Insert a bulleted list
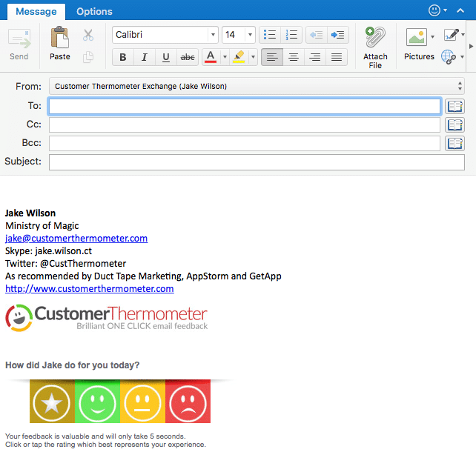476x455 pixels. pyautogui.click(x=270, y=35)
